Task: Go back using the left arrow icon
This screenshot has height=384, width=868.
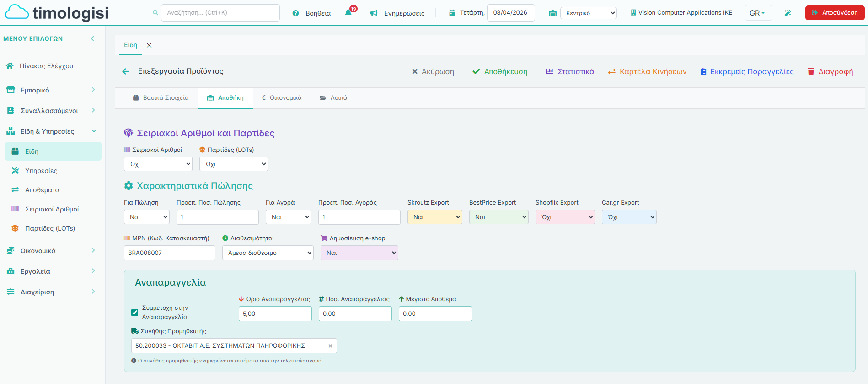Action: pyautogui.click(x=125, y=71)
